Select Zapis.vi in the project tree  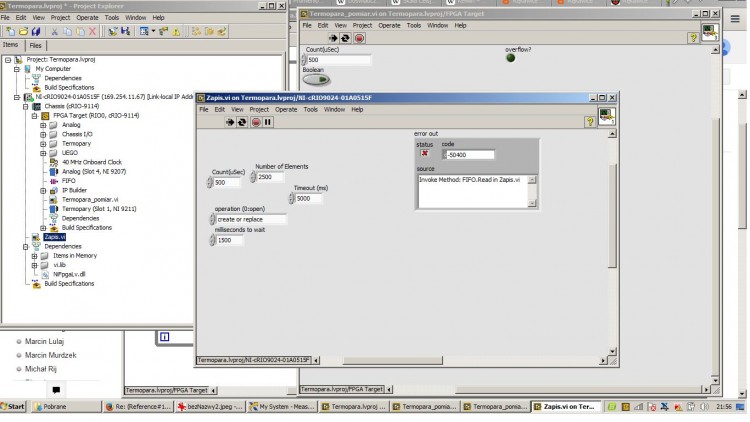click(x=55, y=237)
